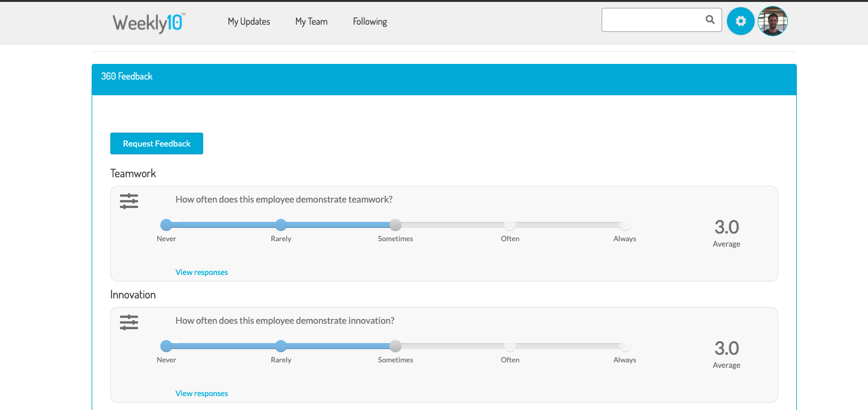Viewport: 868px width, 410px height.
Task: Select Never on the Teamwork slider
Action: [166, 225]
